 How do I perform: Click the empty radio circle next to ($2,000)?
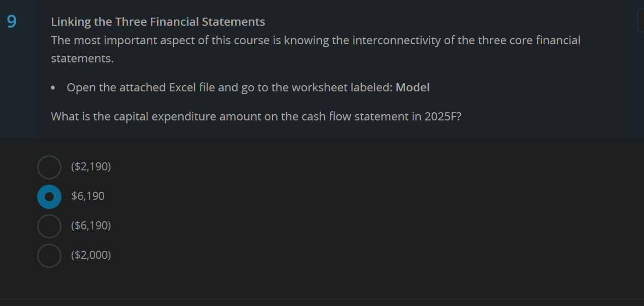49,255
